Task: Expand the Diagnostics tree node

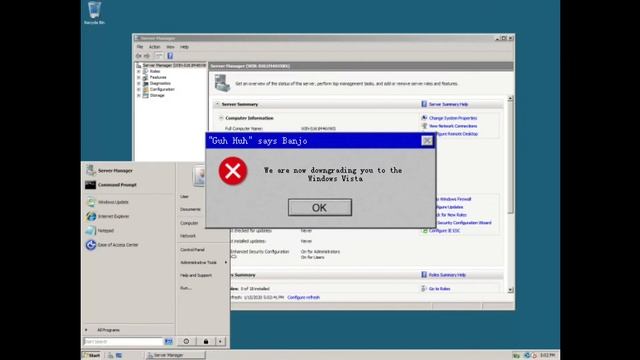Action: [x=139, y=83]
